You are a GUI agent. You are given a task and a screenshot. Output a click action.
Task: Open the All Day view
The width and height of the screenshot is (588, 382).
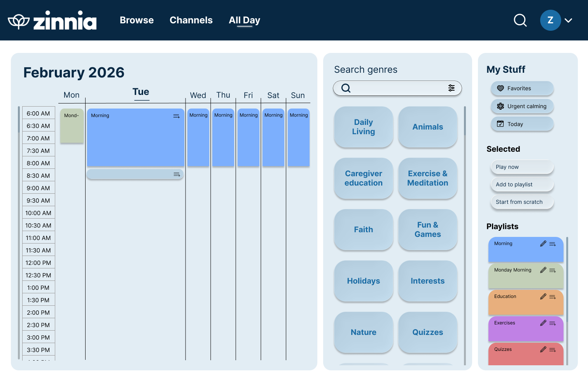point(244,20)
